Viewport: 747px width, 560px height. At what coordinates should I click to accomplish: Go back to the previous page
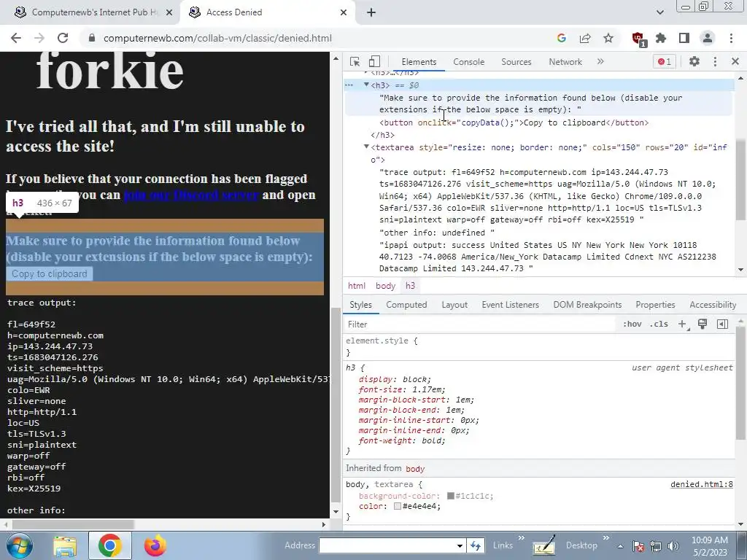(x=16, y=38)
